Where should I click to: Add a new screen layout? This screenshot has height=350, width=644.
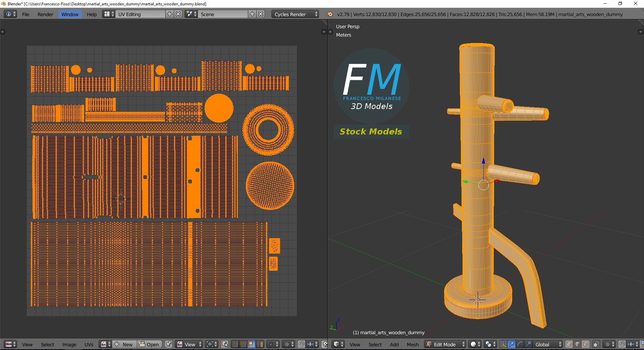(x=170, y=14)
